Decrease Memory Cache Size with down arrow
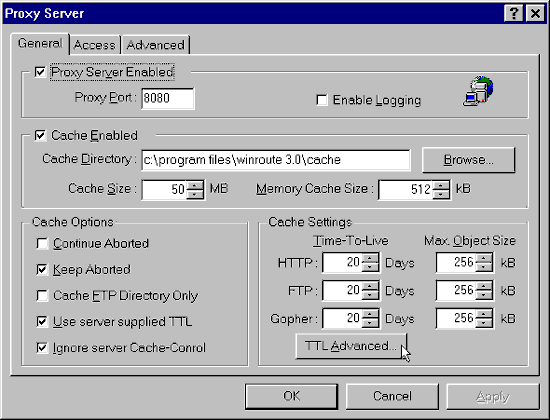Screen dimensions: 550x420 [441, 194]
